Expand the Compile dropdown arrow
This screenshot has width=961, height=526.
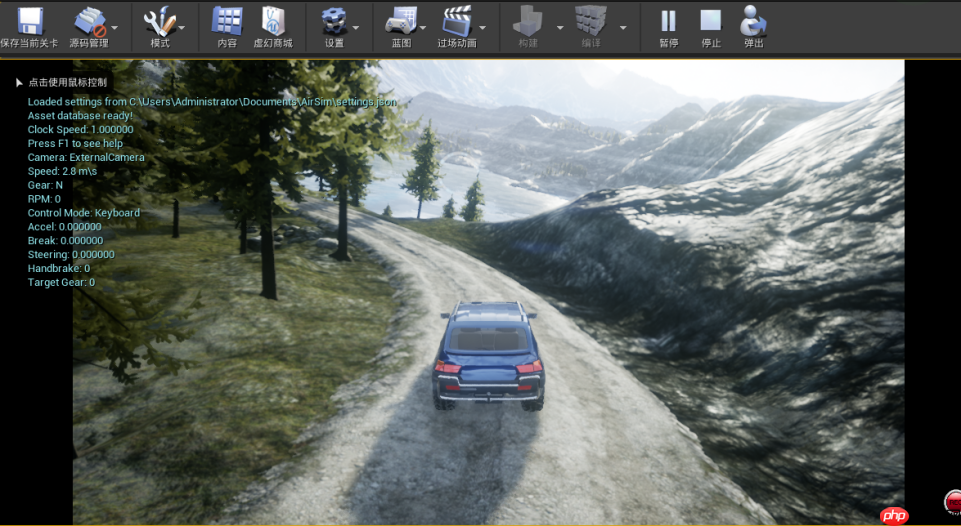623,28
